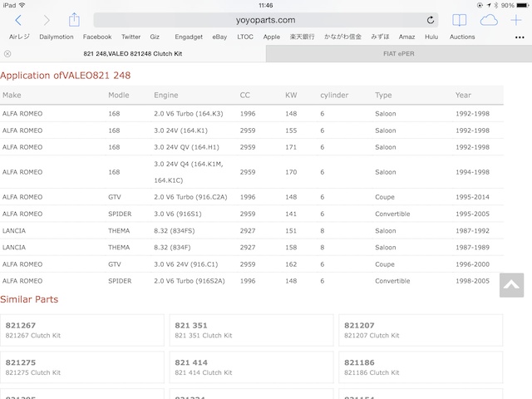Open iCloud Tabs cloud icon
The image size is (532, 399).
[x=489, y=20]
